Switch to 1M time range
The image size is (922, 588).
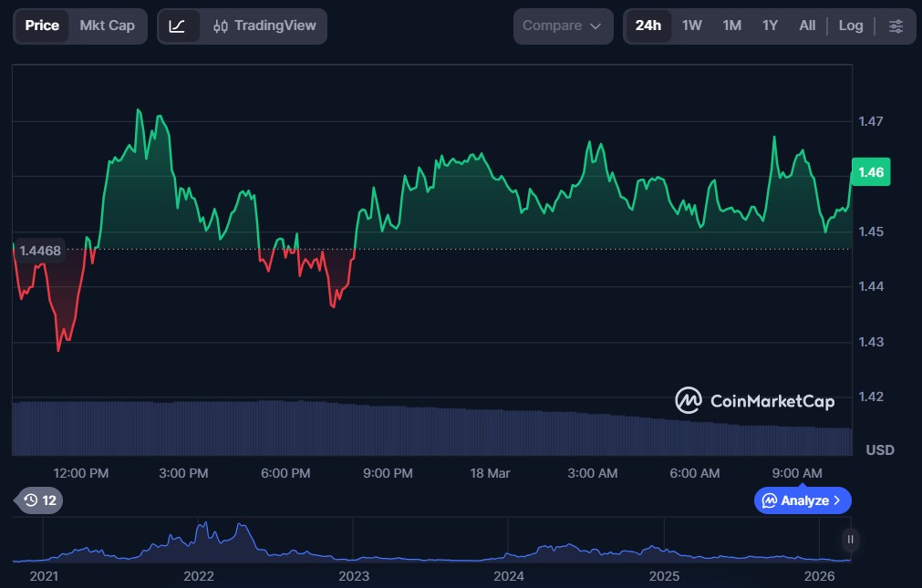click(731, 26)
